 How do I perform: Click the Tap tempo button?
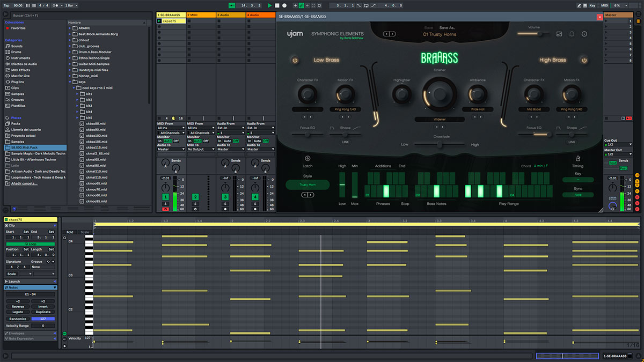6,5
